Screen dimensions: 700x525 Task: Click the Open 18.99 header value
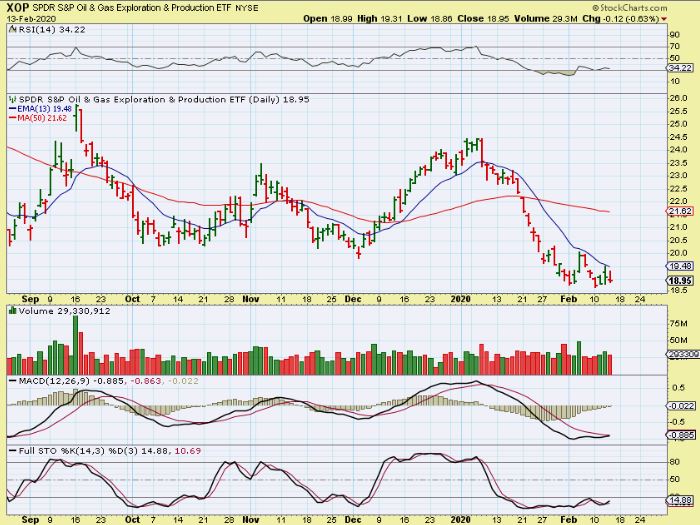point(328,19)
